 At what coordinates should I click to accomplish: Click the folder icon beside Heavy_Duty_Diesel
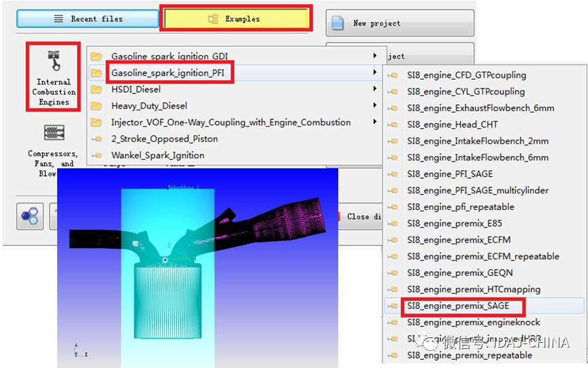tap(97, 106)
